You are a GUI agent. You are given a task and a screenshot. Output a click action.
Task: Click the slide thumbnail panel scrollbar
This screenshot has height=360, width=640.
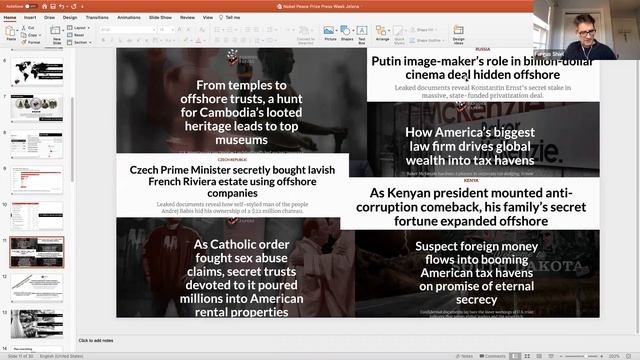coord(72,139)
